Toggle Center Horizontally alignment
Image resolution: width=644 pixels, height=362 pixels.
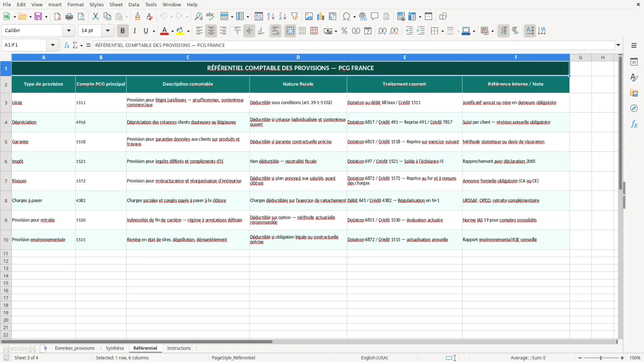point(211,31)
